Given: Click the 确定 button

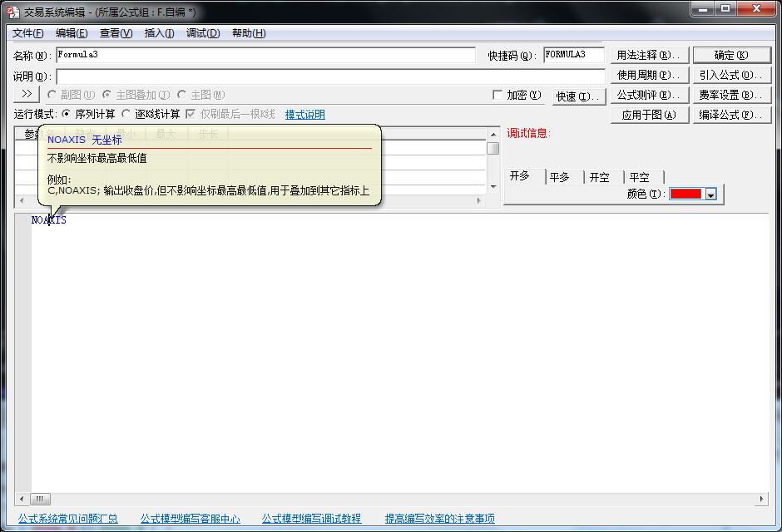Looking at the screenshot, I should (x=731, y=56).
